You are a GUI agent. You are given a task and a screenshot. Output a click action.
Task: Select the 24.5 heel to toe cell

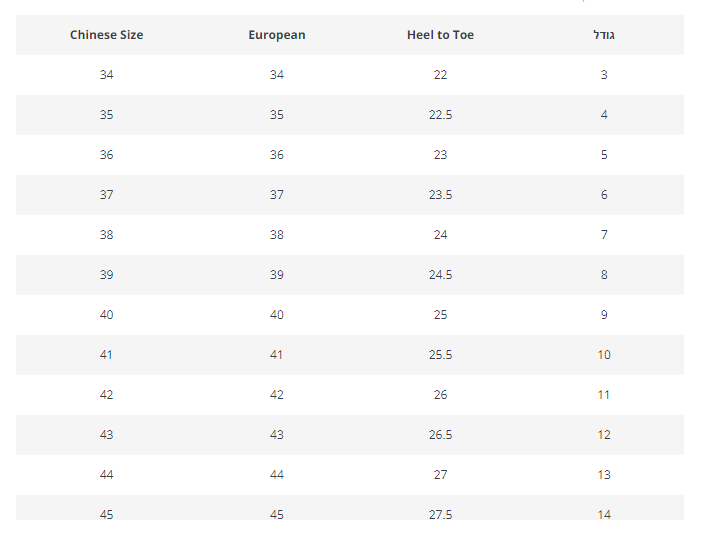(x=440, y=275)
